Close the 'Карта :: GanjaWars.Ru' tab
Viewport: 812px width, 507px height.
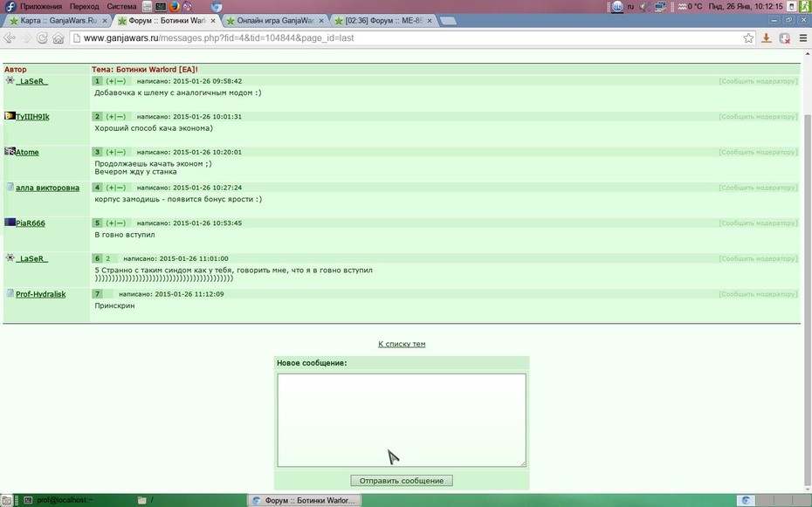click(105, 21)
